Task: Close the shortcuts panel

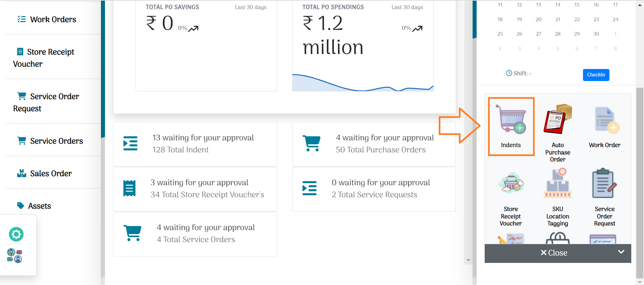Action: click(554, 253)
